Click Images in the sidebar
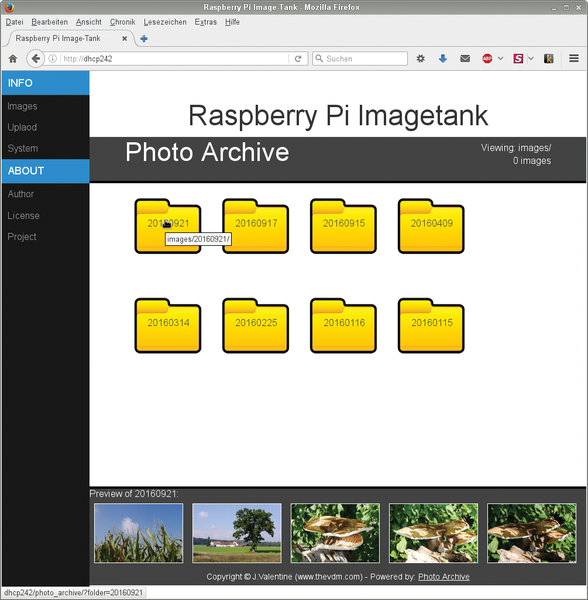Image resolution: width=588 pixels, height=600 pixels. tap(22, 106)
